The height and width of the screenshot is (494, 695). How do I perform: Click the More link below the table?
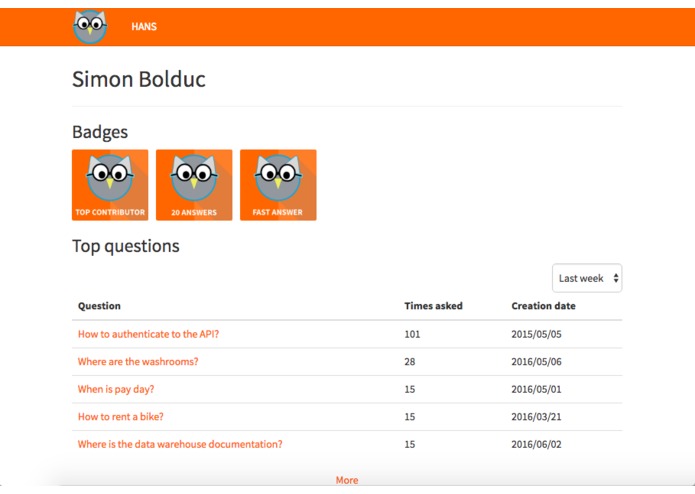(x=347, y=480)
